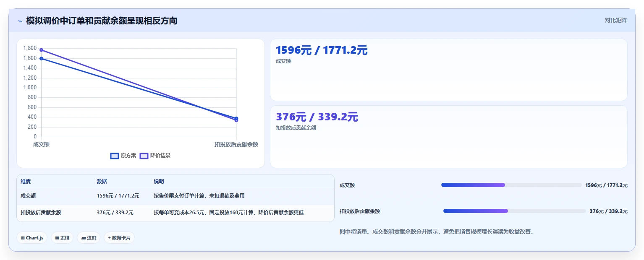Click the 数据 table column header
The width and height of the screenshot is (644, 260).
102,182
